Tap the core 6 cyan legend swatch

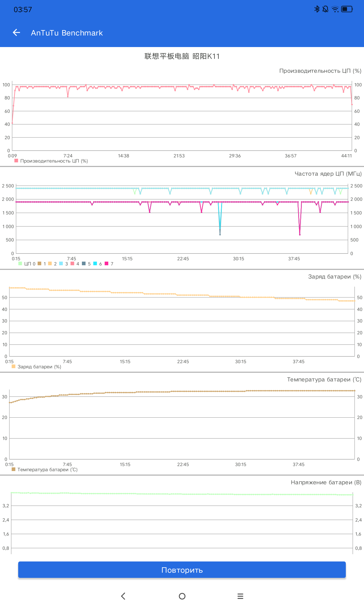click(x=95, y=263)
